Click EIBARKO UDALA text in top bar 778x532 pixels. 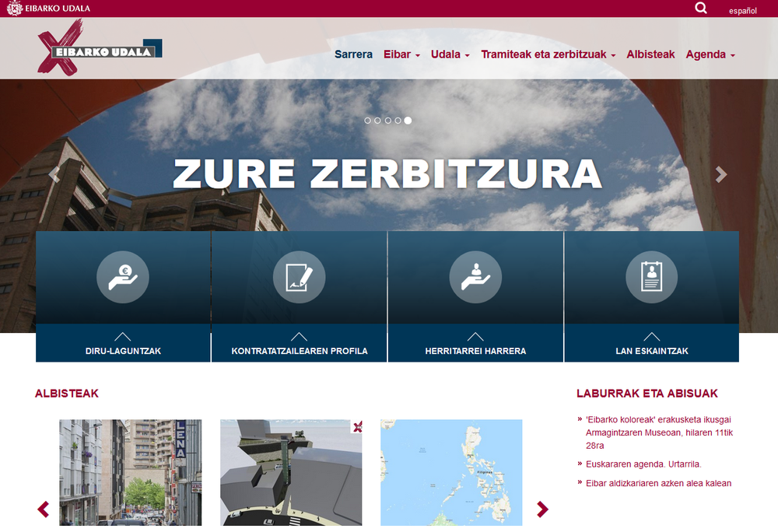(58, 9)
